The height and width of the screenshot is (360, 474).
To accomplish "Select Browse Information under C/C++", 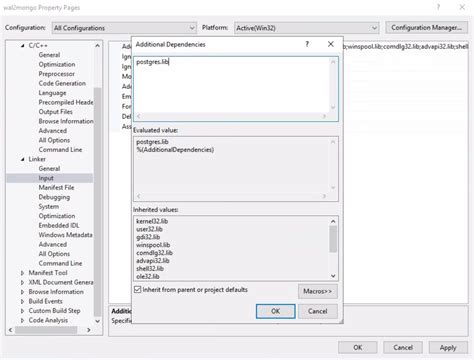I will coord(66,121).
